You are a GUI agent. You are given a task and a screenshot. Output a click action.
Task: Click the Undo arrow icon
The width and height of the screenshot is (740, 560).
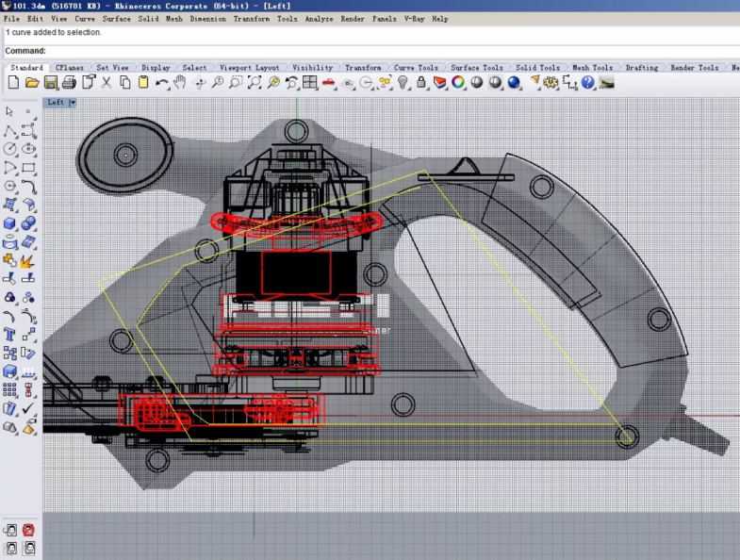(x=162, y=83)
